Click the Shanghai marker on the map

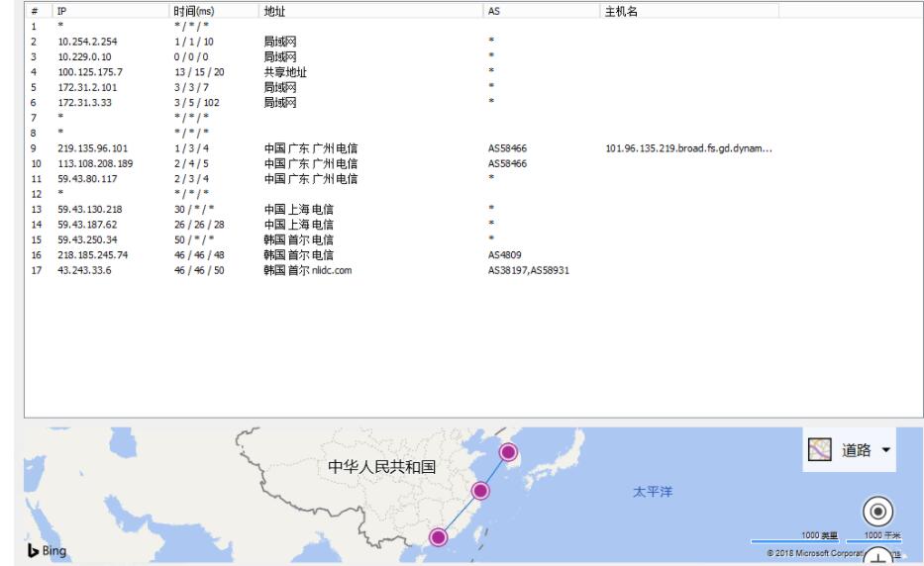480,491
